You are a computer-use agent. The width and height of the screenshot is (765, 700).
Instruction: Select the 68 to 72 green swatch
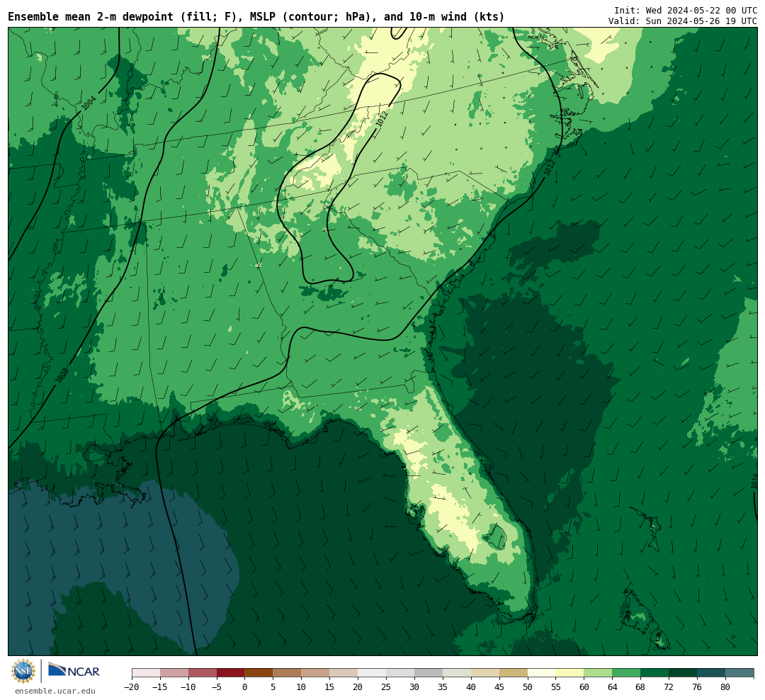[x=655, y=673]
